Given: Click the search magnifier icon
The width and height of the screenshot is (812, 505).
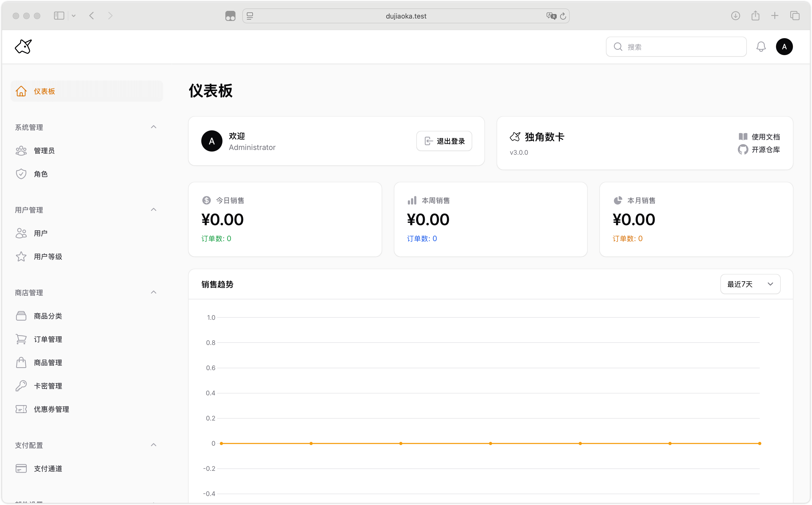Looking at the screenshot, I should click(x=618, y=47).
